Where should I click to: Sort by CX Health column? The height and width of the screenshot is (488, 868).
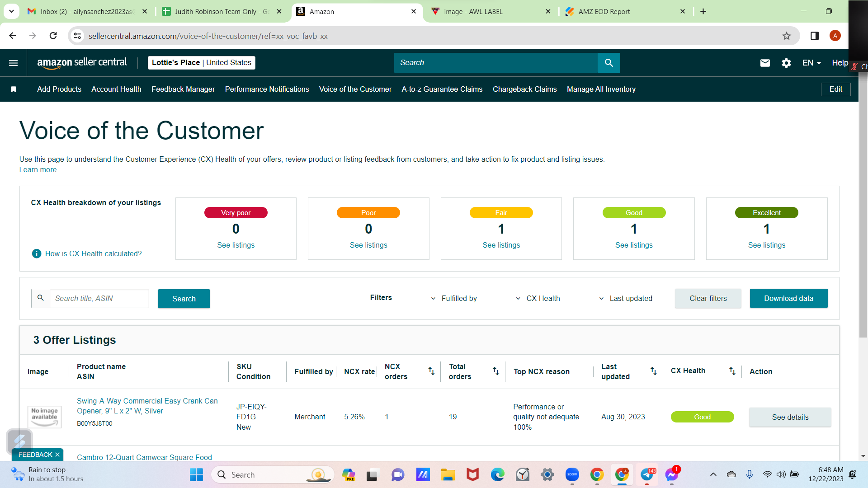coord(732,371)
